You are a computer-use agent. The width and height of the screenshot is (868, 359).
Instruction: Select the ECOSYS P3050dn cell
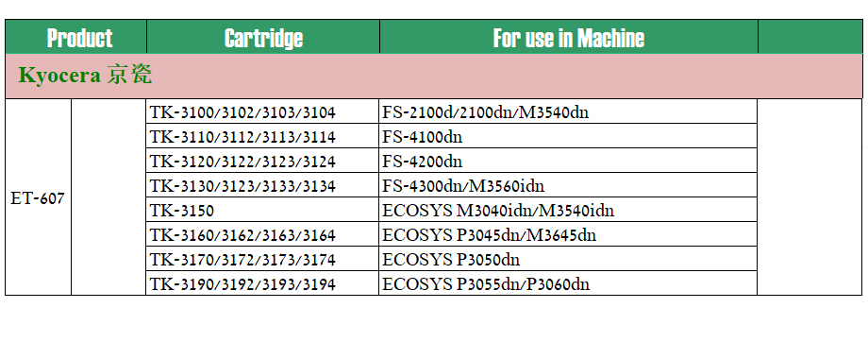568,259
